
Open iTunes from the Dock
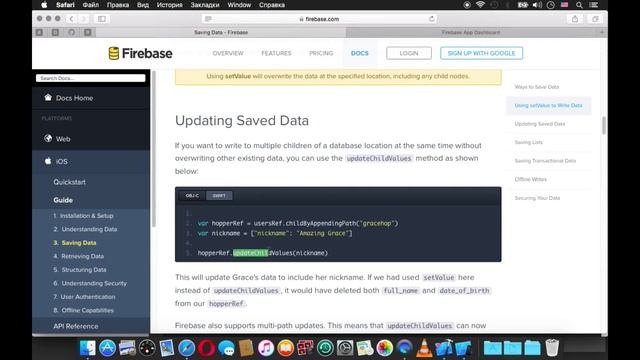pyautogui.click(x=266, y=348)
